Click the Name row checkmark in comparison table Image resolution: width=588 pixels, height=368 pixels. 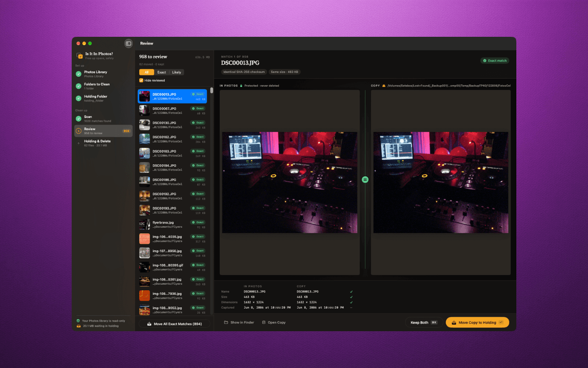351,291
